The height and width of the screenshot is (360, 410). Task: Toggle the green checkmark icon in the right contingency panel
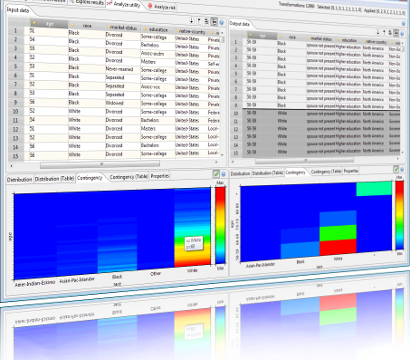tap(396, 169)
